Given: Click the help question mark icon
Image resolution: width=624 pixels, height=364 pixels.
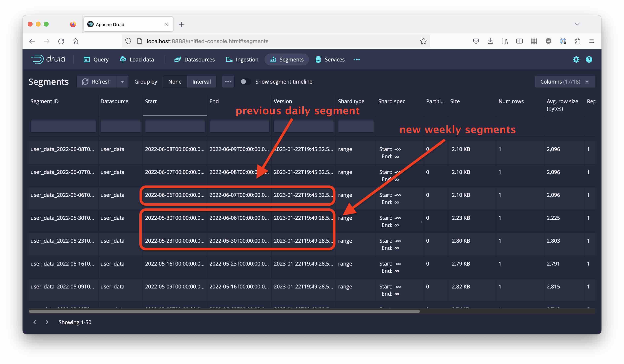Looking at the screenshot, I should point(589,59).
